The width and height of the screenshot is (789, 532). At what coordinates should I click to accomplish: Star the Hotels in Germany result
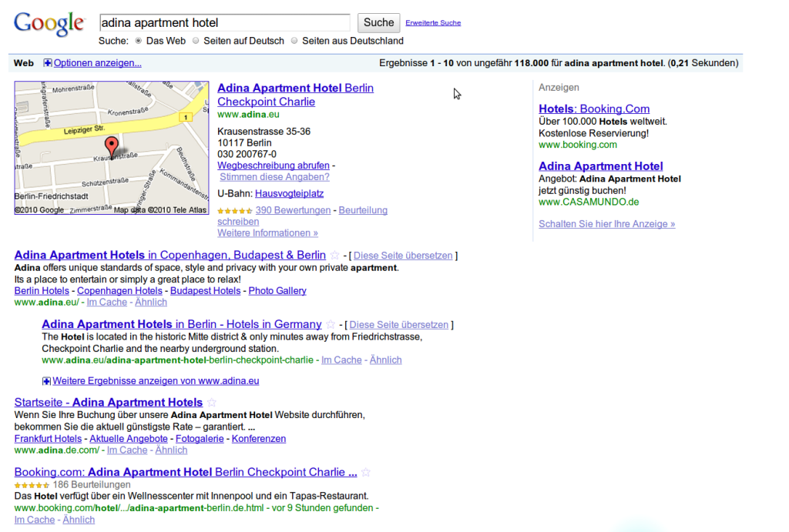331,325
